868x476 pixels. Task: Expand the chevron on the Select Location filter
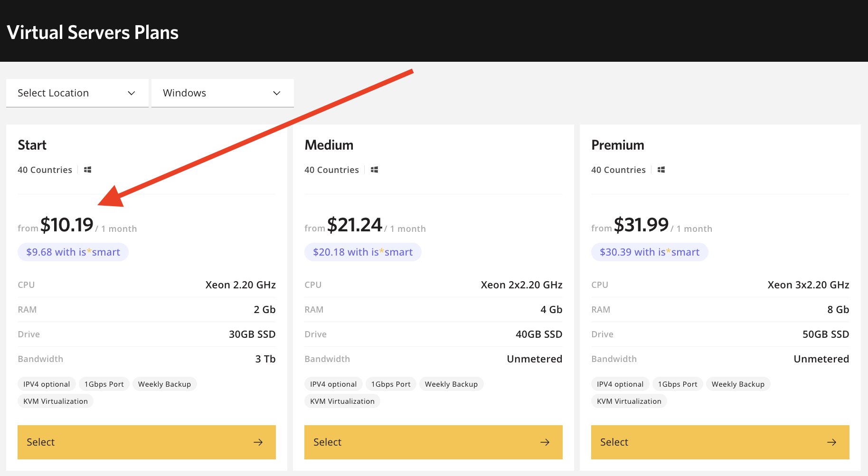[132, 93]
